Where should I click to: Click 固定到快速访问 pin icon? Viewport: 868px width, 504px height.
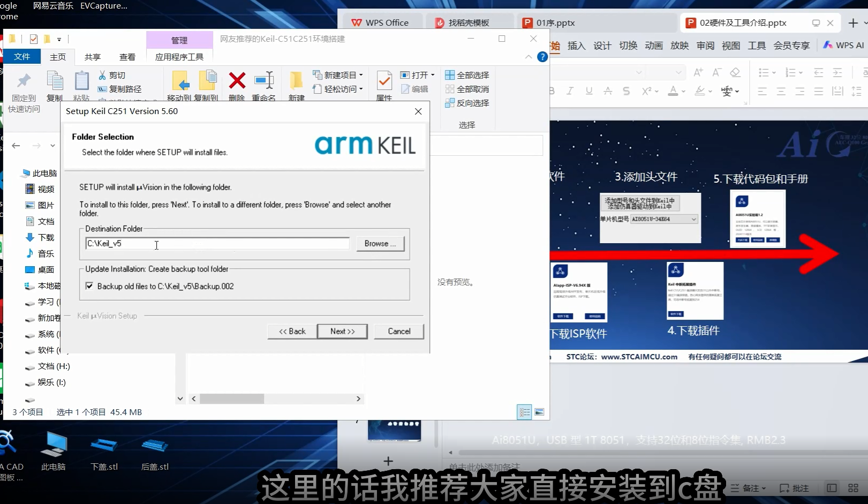coord(24,81)
